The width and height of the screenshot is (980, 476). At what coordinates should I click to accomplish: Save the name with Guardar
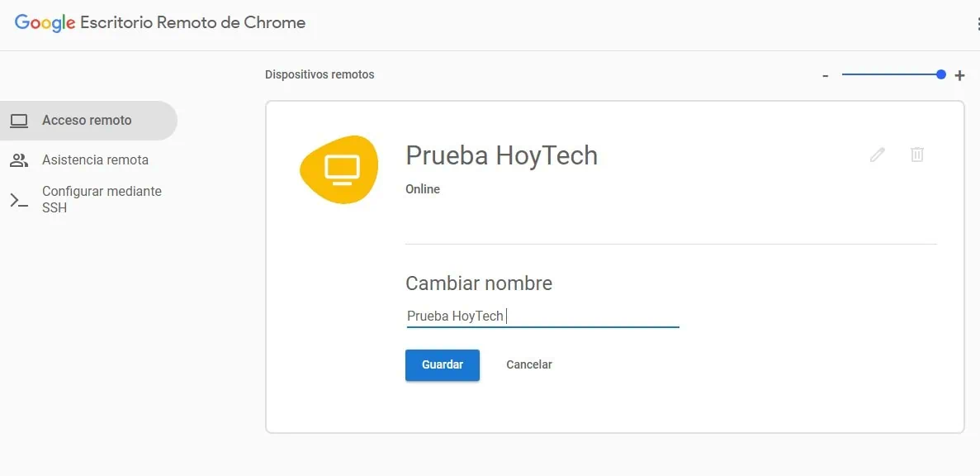[x=443, y=364]
